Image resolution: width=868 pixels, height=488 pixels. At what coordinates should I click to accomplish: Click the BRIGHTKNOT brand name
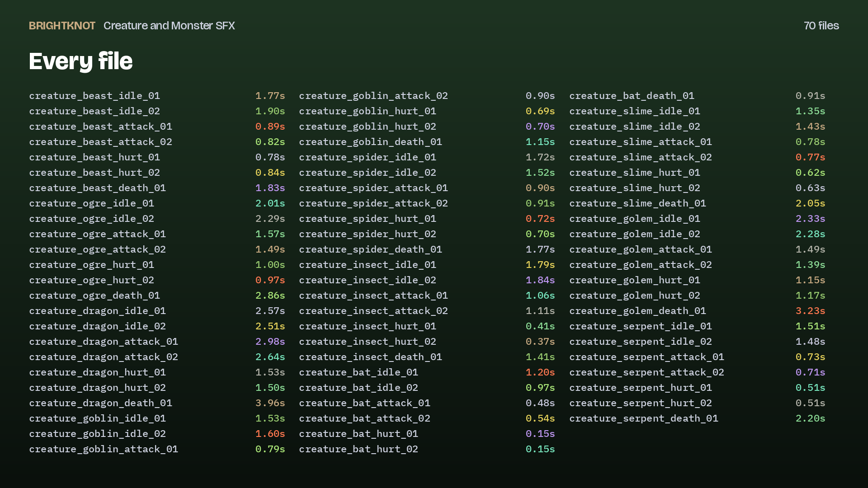click(62, 26)
